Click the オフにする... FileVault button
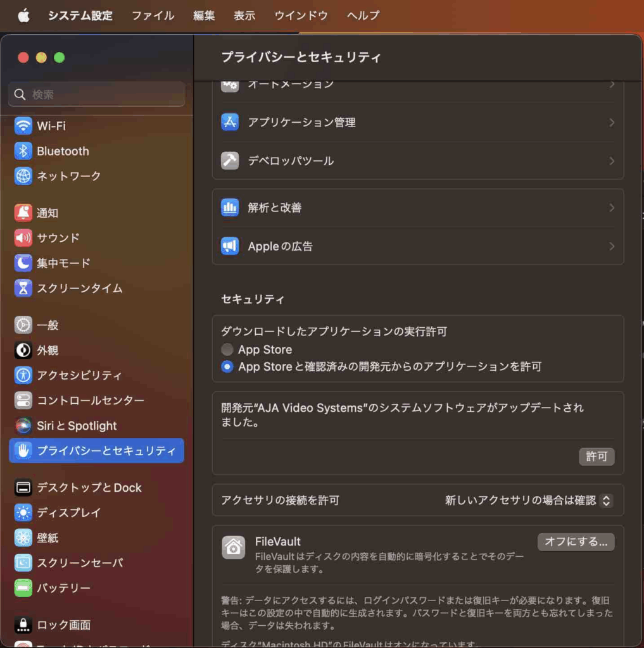 click(x=575, y=542)
